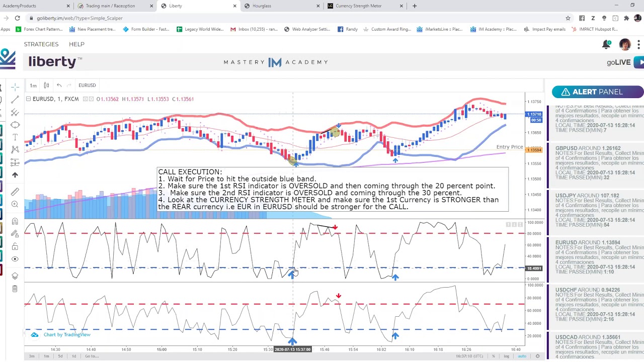
Task: Select the crosshair cursor tool
Action: [x=15, y=87]
